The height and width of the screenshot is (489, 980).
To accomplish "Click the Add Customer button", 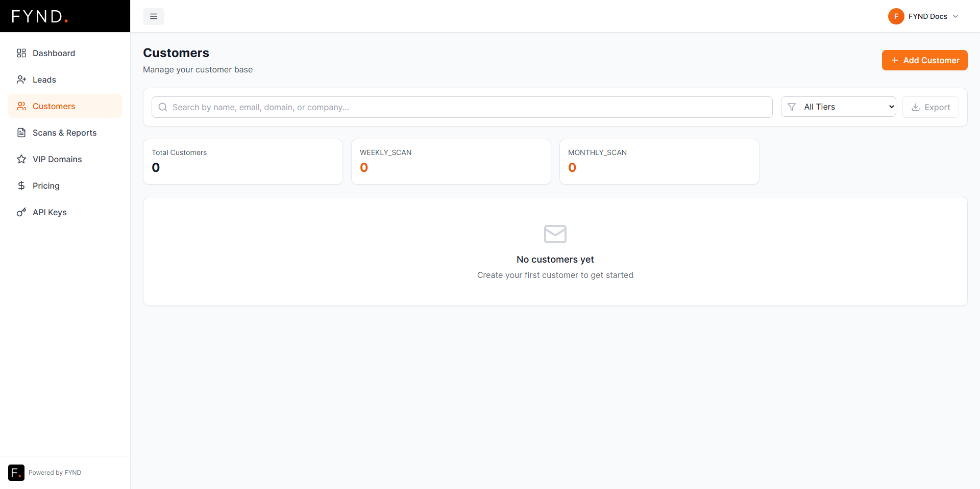I will (924, 60).
